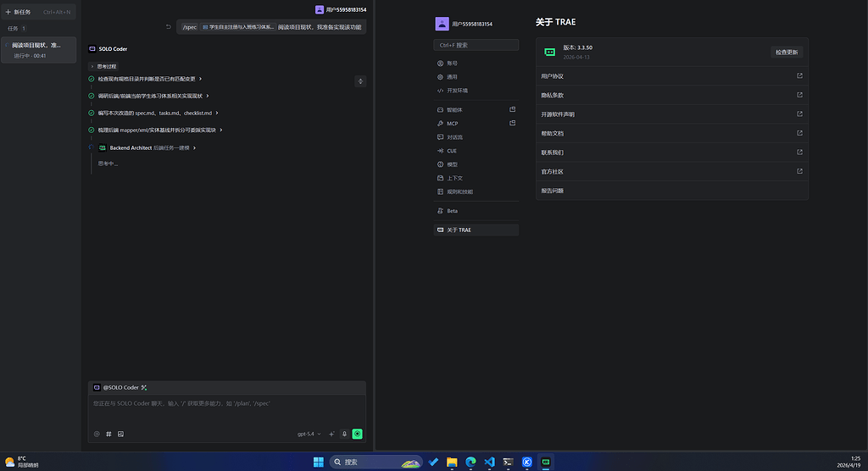
Task: Open File Explorer from taskbar
Action: click(452, 462)
